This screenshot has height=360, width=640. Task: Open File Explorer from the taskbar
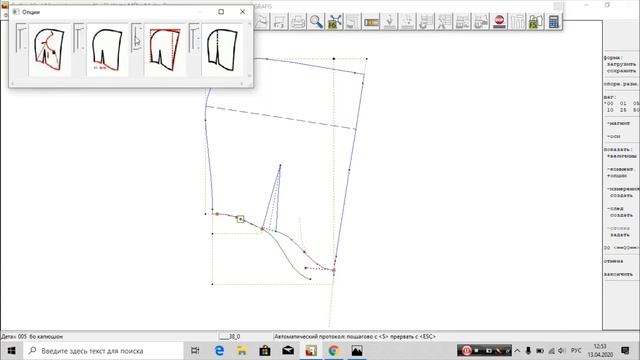[242, 351]
